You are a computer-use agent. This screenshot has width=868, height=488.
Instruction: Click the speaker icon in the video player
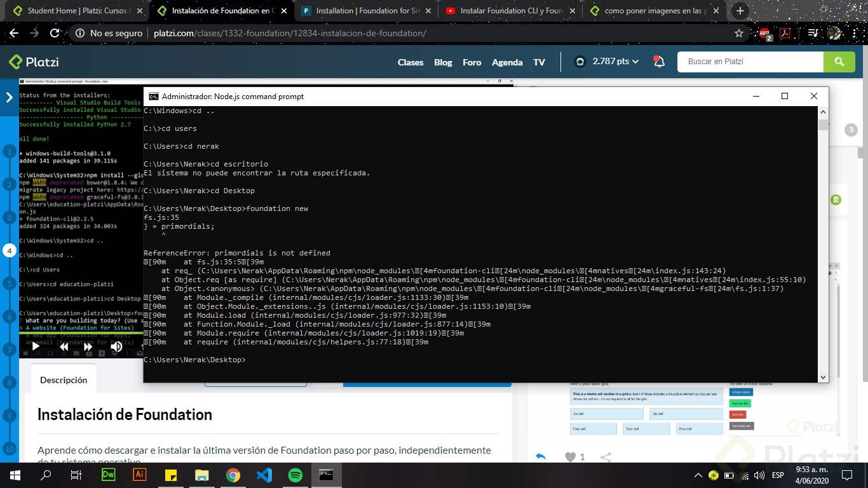tap(116, 346)
